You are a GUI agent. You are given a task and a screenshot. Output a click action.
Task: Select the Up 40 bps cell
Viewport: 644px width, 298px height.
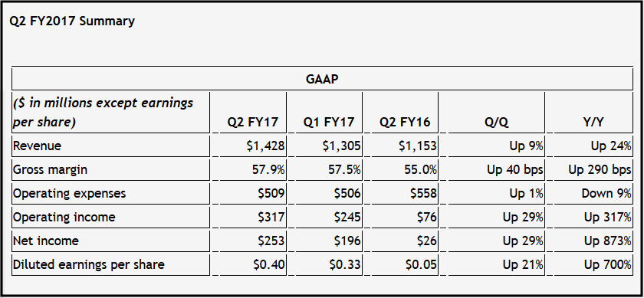[x=515, y=170]
